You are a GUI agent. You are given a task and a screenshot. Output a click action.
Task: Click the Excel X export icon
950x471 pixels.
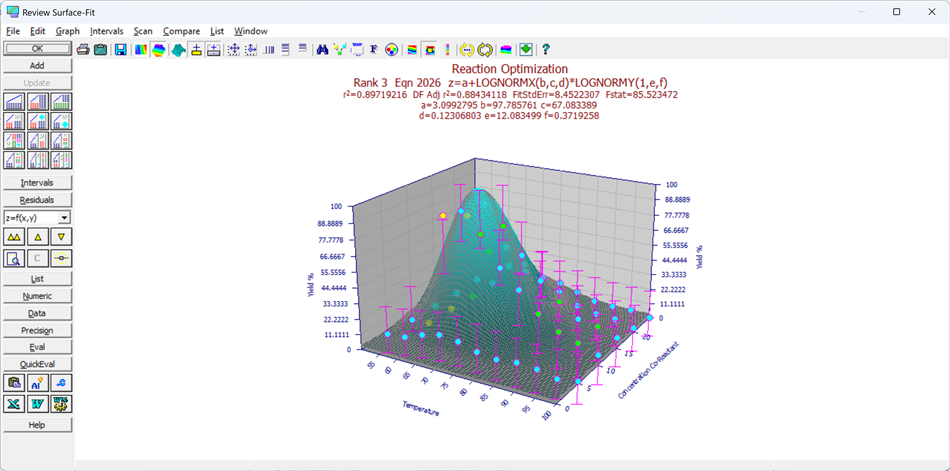pyautogui.click(x=14, y=403)
